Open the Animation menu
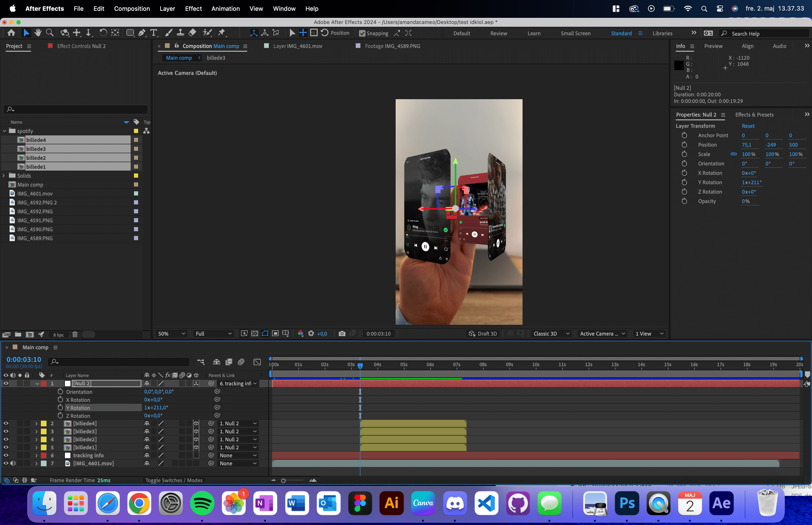This screenshot has width=812, height=525. 225,8
